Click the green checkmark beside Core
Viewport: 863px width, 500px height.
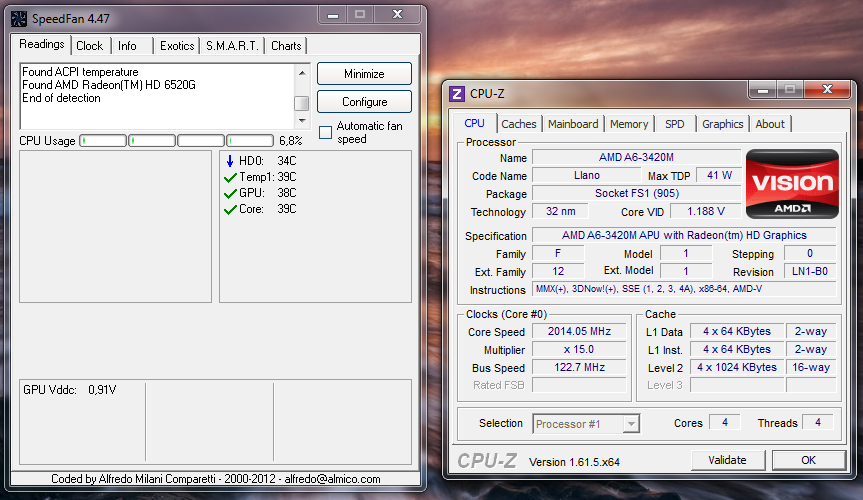click(231, 210)
